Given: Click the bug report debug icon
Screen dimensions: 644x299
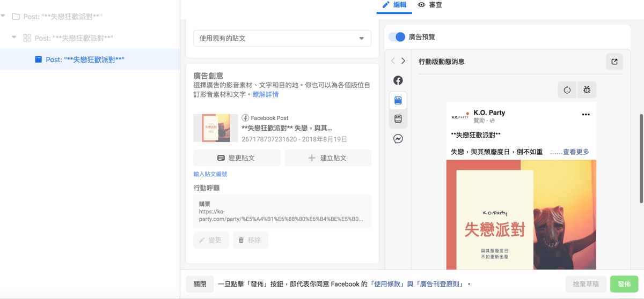Looking at the screenshot, I should tap(587, 90).
